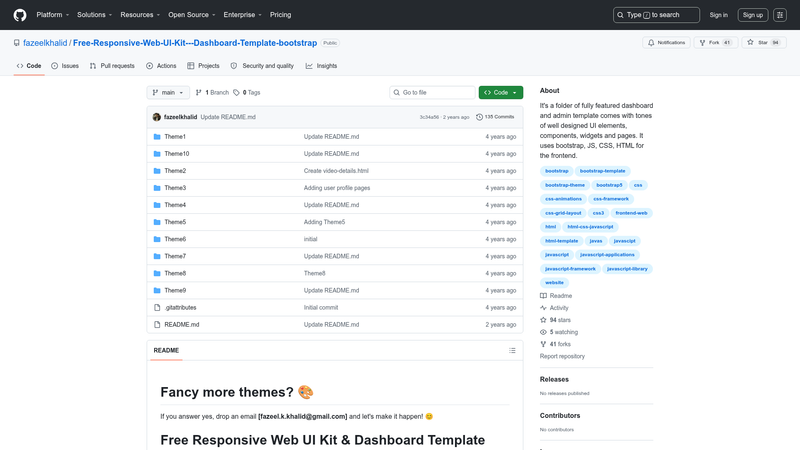This screenshot has width=800, height=450.
Task: Click the bootstrap-template topic tag
Action: click(602, 171)
